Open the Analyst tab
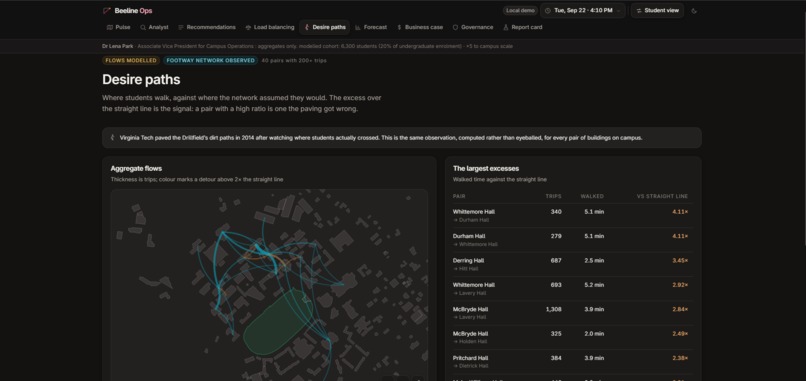 pos(154,27)
